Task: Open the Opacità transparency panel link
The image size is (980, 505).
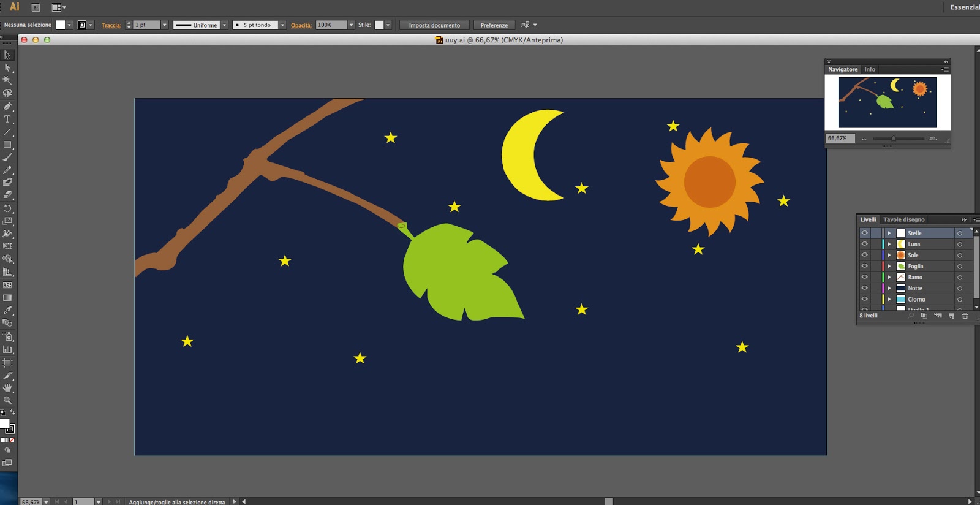Action: tap(301, 25)
